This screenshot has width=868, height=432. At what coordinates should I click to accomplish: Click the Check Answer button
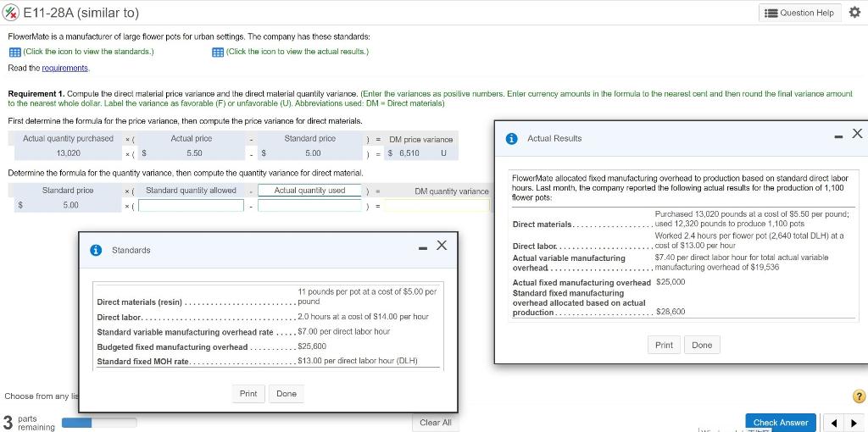coord(781,423)
